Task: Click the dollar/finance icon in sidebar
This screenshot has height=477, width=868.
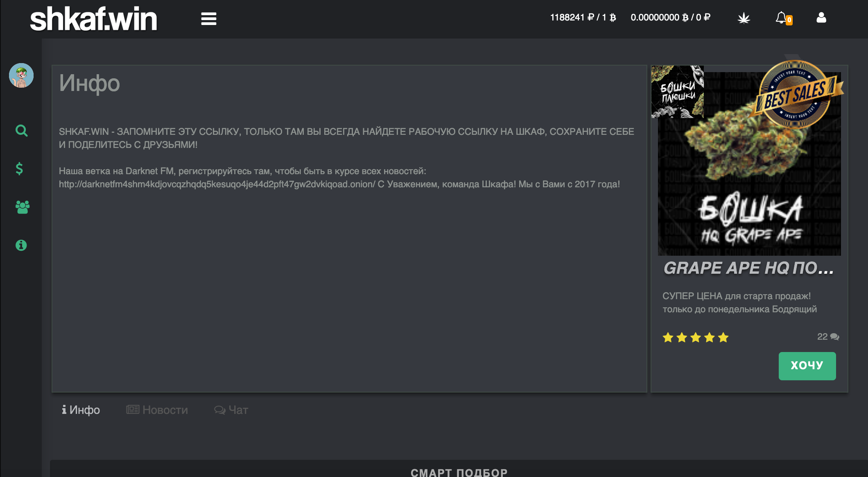Action: [x=22, y=168]
